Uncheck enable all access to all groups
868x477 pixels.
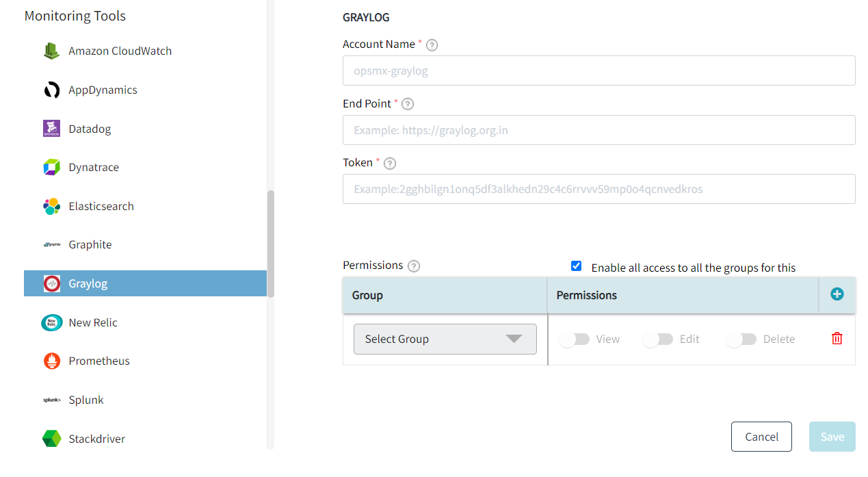(577, 266)
